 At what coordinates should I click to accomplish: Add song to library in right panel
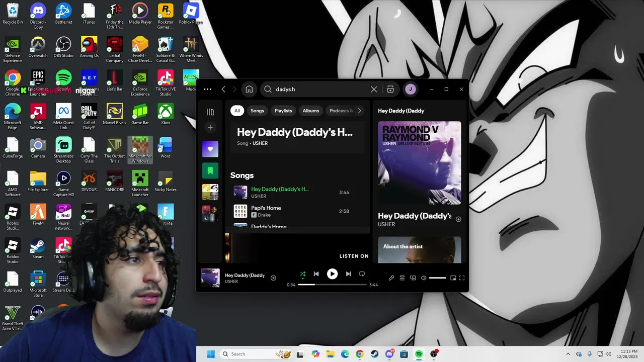[x=458, y=219]
